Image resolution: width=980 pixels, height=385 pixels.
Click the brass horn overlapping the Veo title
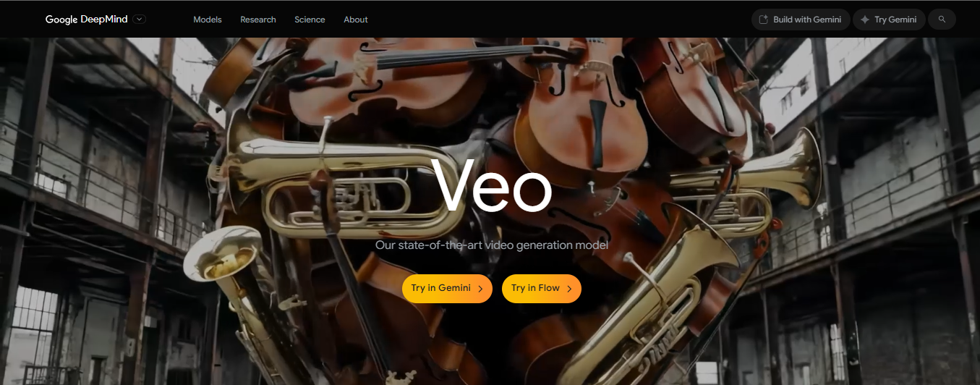[x=340, y=192]
